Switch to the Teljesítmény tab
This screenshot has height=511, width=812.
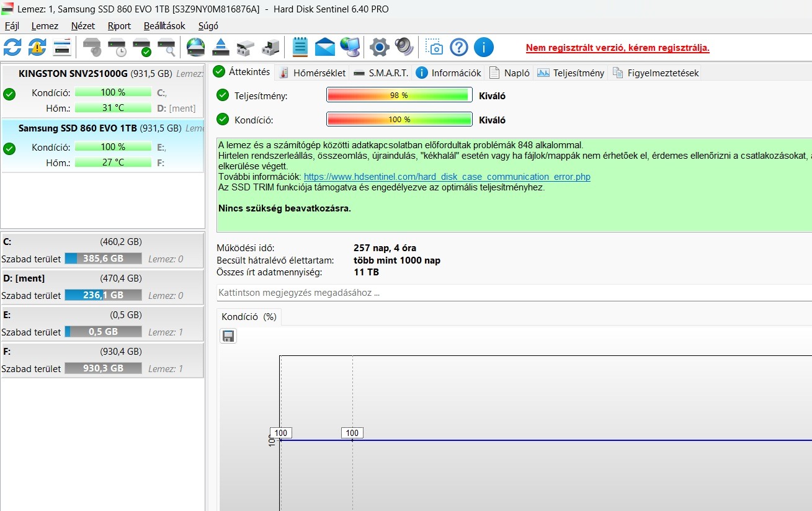[x=571, y=73]
